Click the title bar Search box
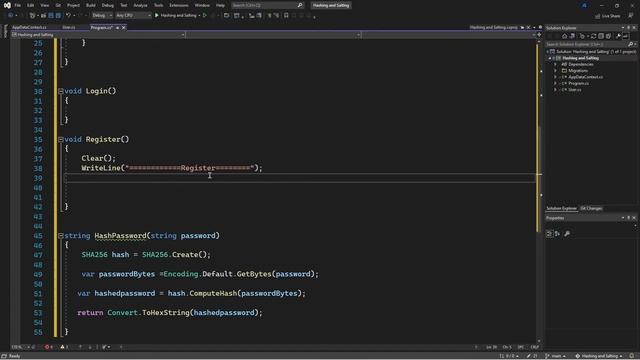This screenshot has width=640, height=360. 267,5
